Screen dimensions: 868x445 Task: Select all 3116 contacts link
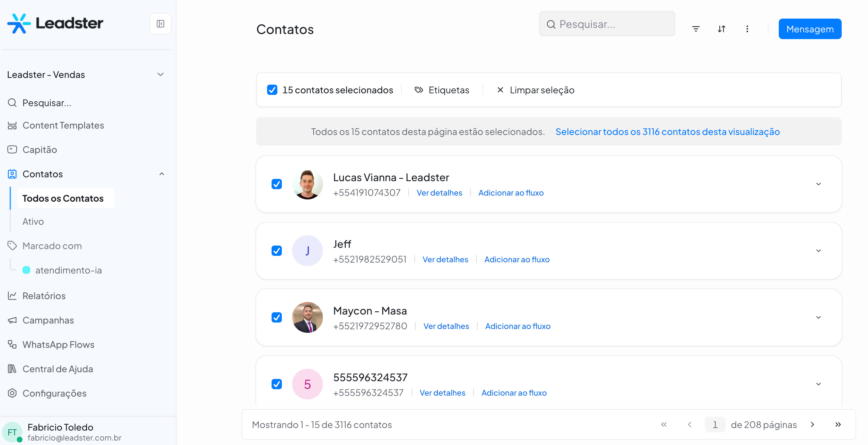[x=667, y=132]
